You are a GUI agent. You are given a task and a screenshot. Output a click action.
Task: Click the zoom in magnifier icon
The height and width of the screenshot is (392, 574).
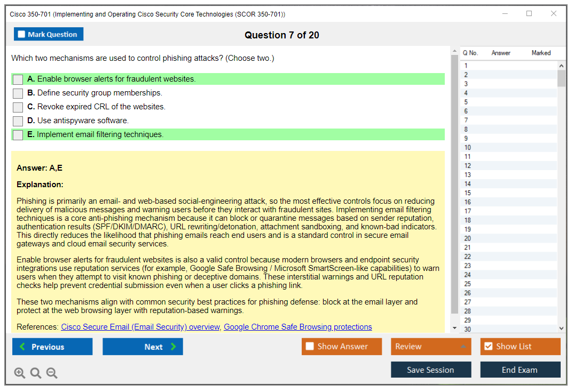point(20,373)
